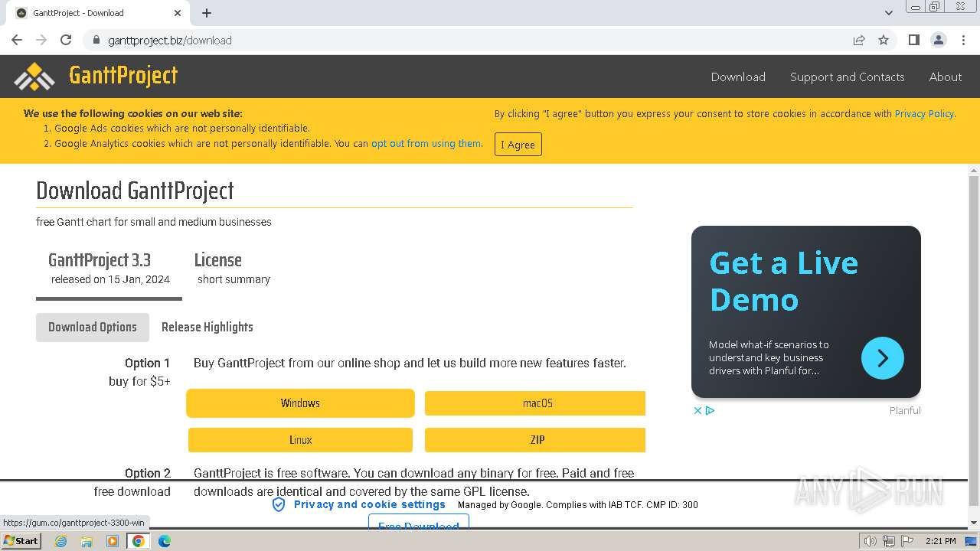Follow the 'opt out from using them' link

(x=426, y=143)
